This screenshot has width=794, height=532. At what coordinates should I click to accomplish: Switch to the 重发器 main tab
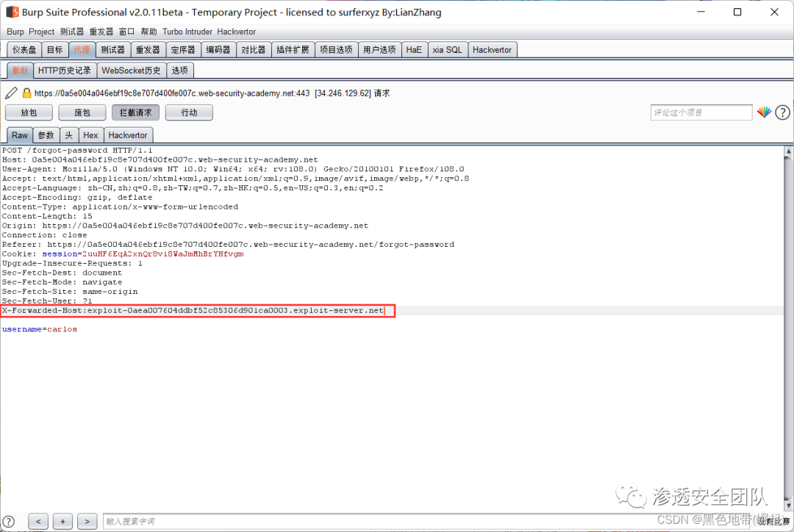pyautogui.click(x=148, y=50)
